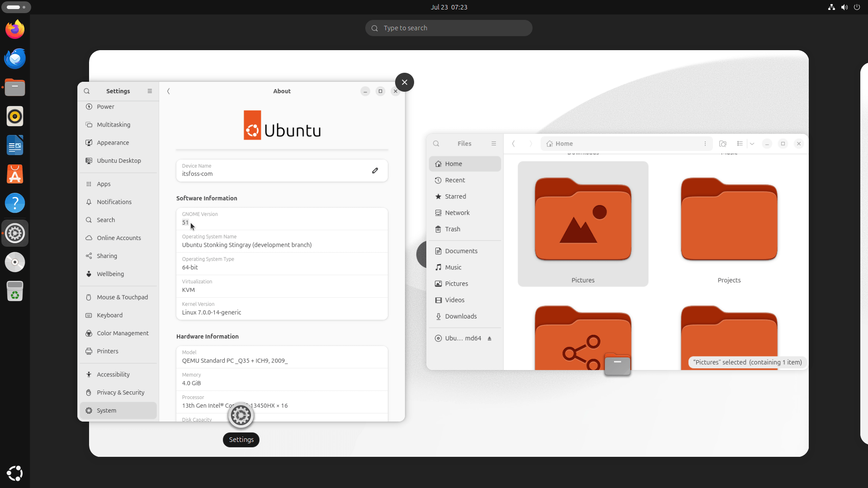This screenshot has height=488, width=868.
Task: Open Sharing settings
Action: (x=118, y=256)
